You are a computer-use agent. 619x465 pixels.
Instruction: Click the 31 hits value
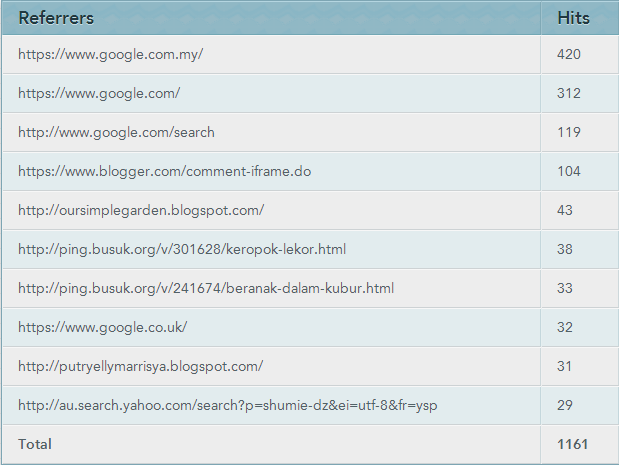(x=565, y=366)
